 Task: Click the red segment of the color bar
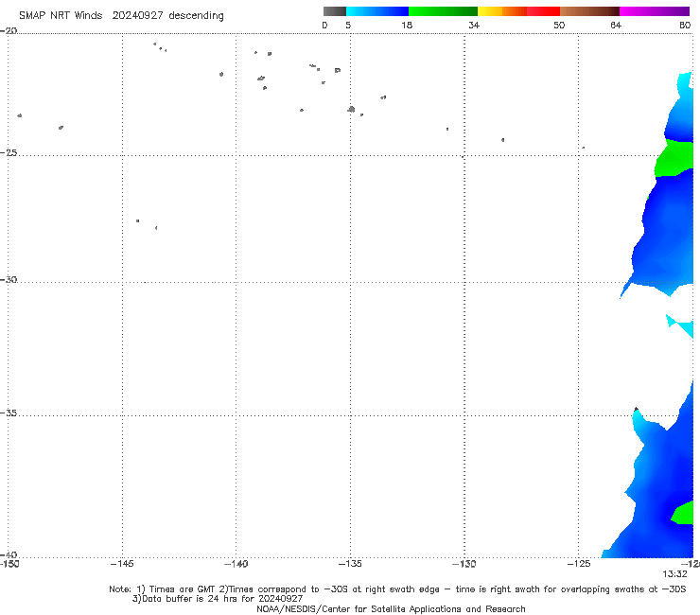[x=543, y=11]
